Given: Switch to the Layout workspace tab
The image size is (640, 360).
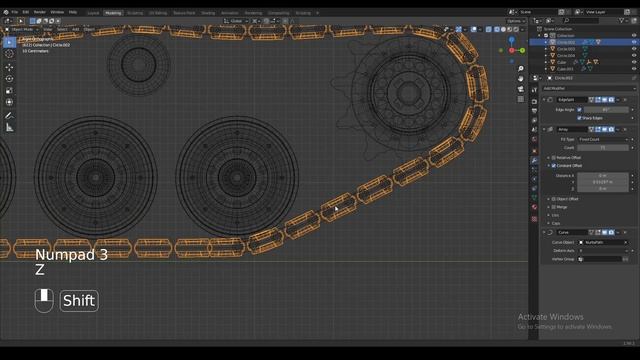Looking at the screenshot, I should [x=93, y=13].
